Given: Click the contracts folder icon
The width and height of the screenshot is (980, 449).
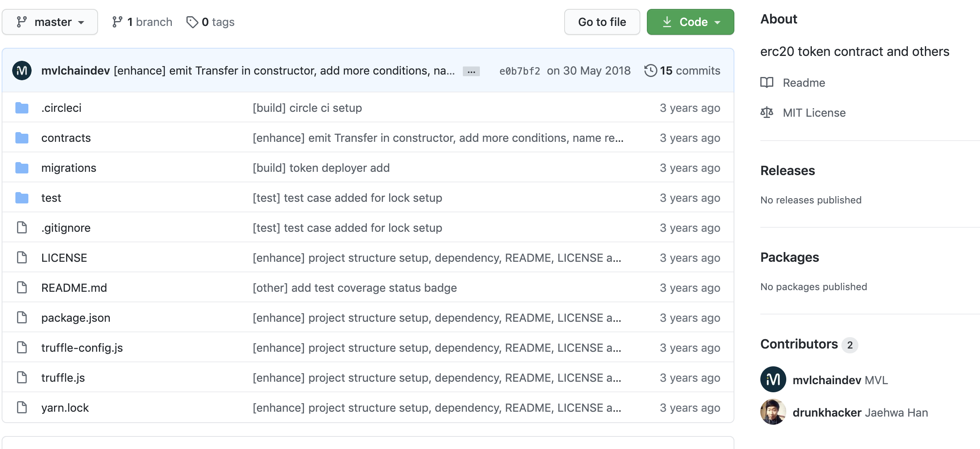Looking at the screenshot, I should coord(22,138).
